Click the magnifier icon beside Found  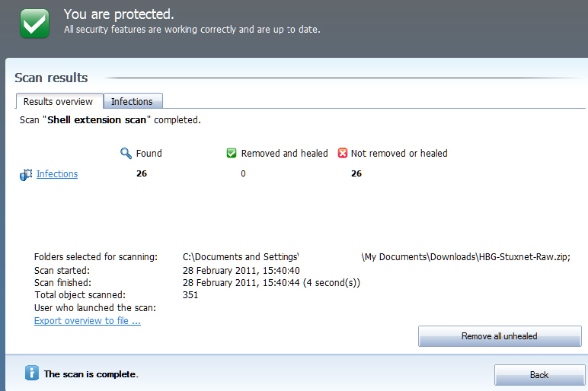click(126, 153)
